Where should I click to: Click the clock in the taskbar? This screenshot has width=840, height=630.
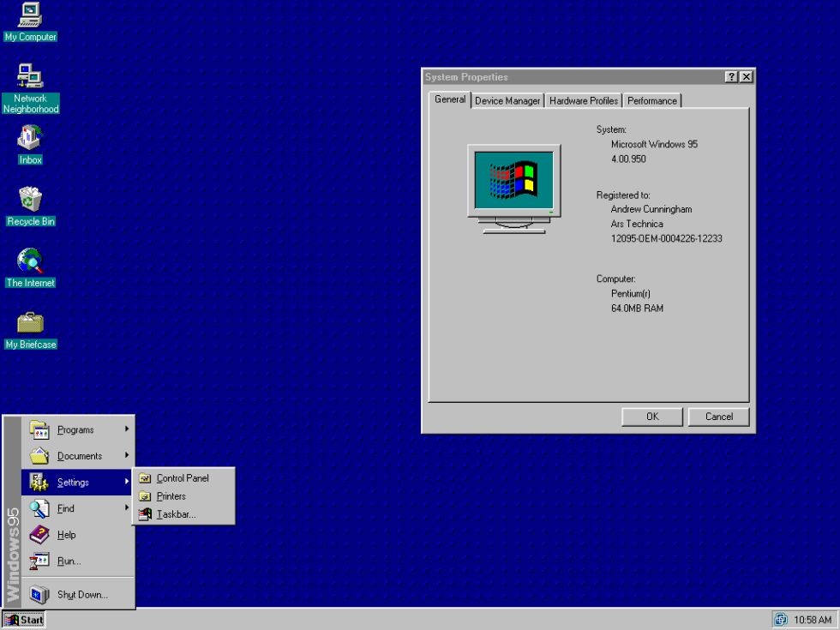click(813, 619)
